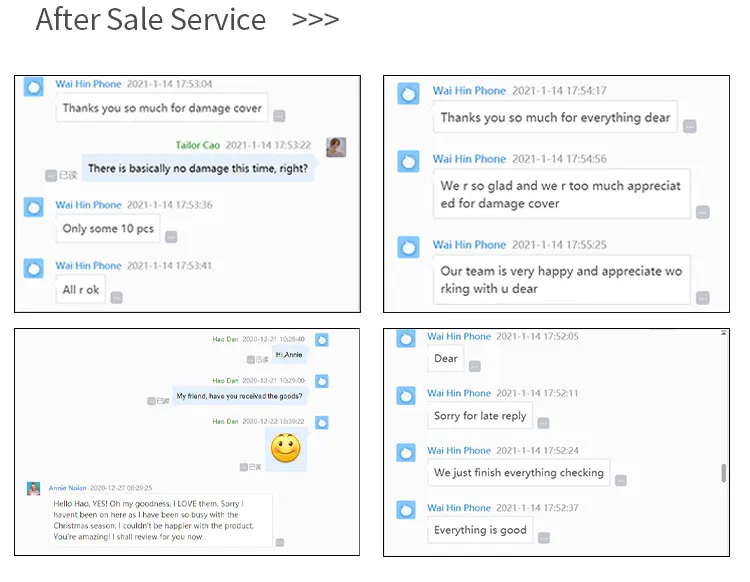This screenshot has height=582, width=750.
Task: Click the small icon next to "All r ok"
Action: click(x=117, y=297)
